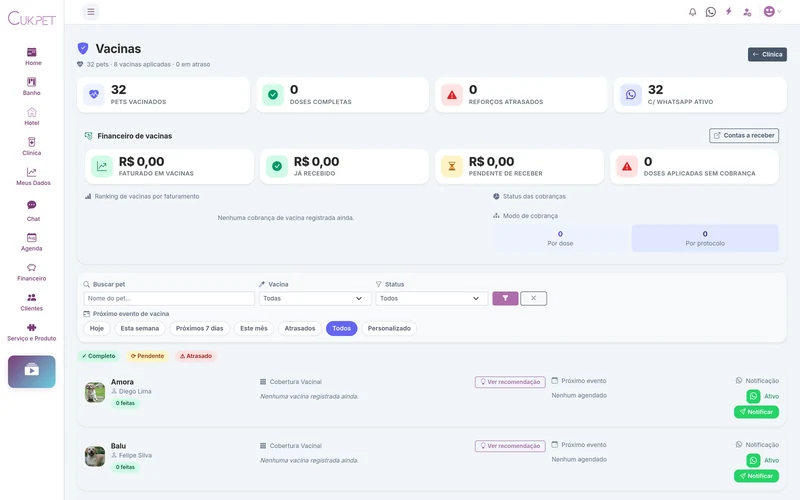Click the Doses Completas check icon
800x500 pixels.
click(273, 94)
